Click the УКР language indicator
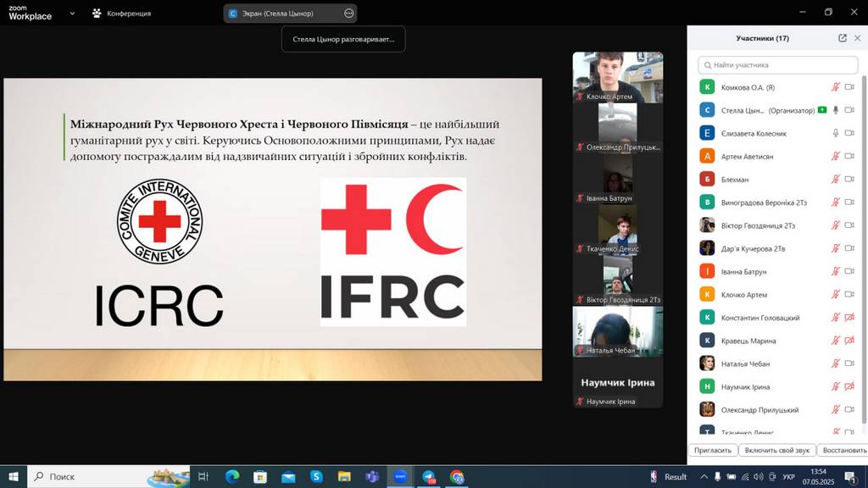This screenshot has width=868, height=488. tap(789, 476)
